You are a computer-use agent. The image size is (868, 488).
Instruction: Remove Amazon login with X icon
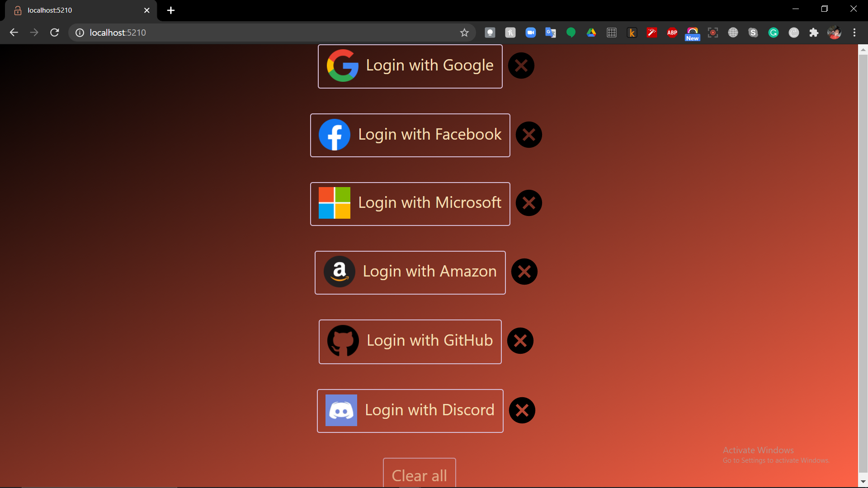point(524,272)
